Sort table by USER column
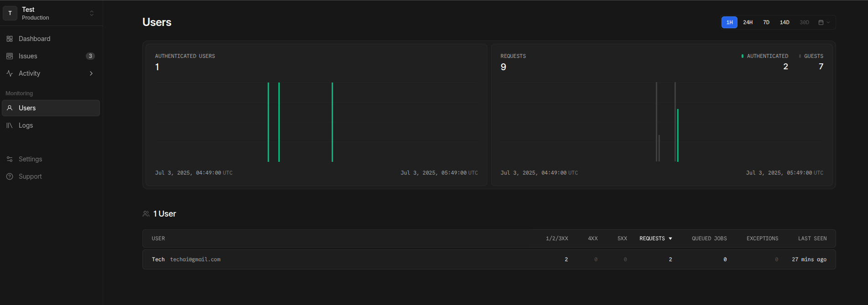Image resolution: width=868 pixels, height=305 pixels. click(158, 238)
